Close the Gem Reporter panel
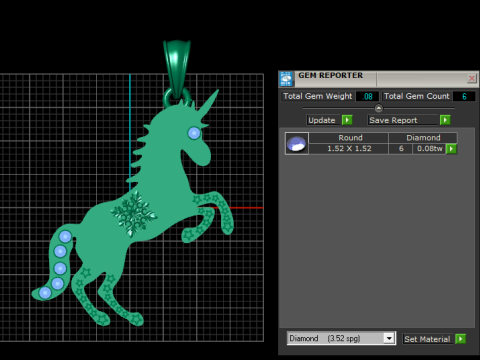The image size is (480, 360). pos(472,78)
